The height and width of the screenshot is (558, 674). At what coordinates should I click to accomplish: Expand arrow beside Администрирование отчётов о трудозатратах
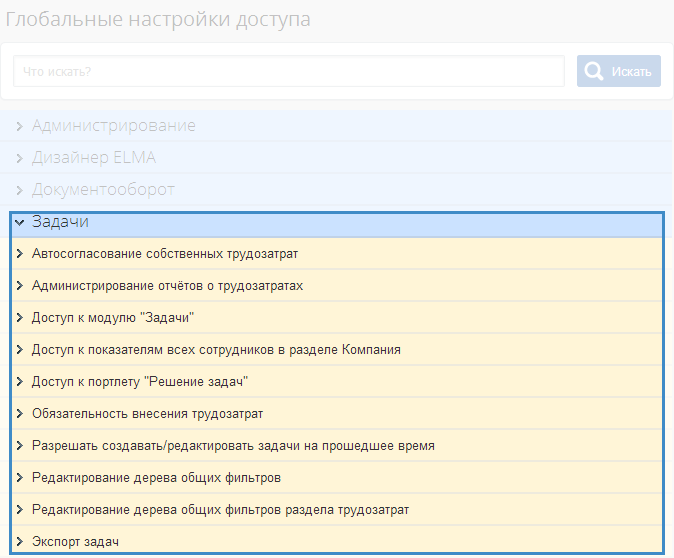pos(19,286)
